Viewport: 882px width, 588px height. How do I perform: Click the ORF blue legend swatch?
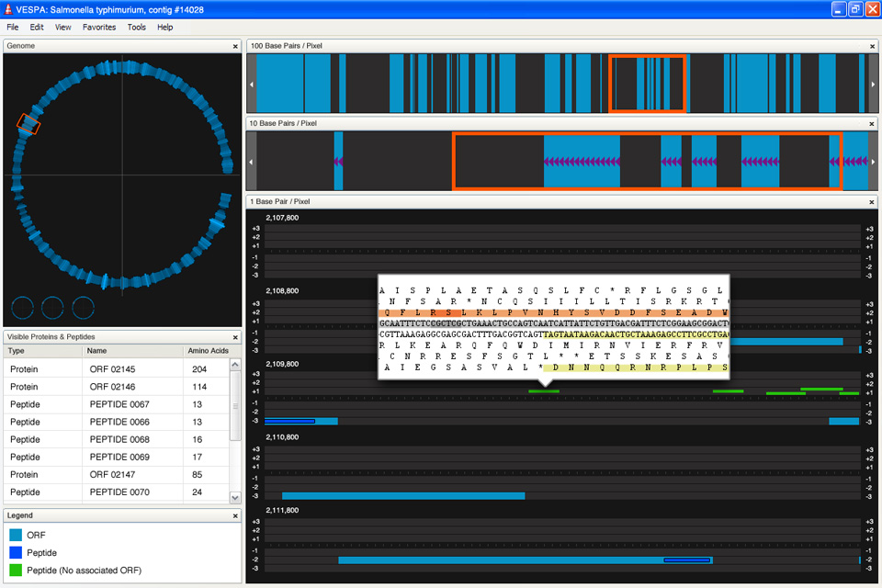click(17, 535)
